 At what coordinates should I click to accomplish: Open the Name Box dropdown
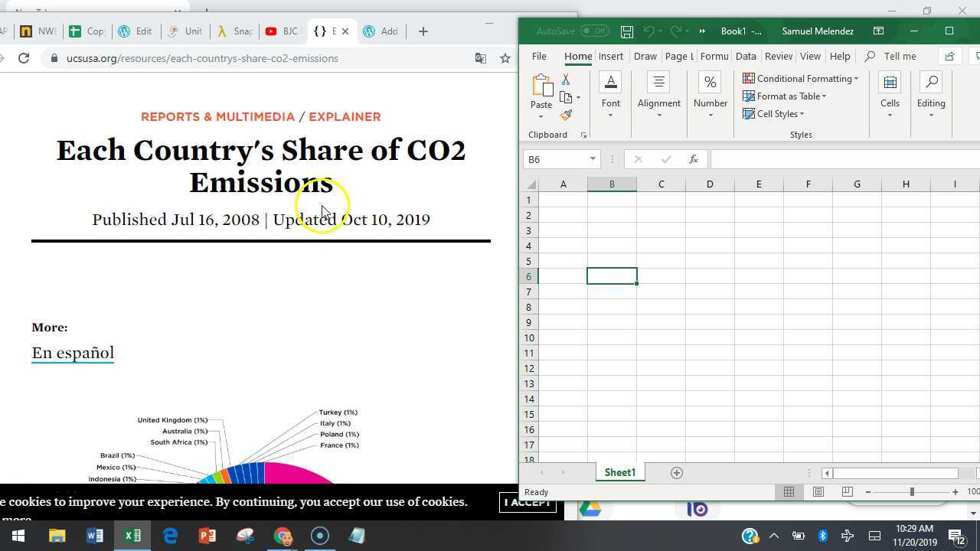pyautogui.click(x=592, y=159)
